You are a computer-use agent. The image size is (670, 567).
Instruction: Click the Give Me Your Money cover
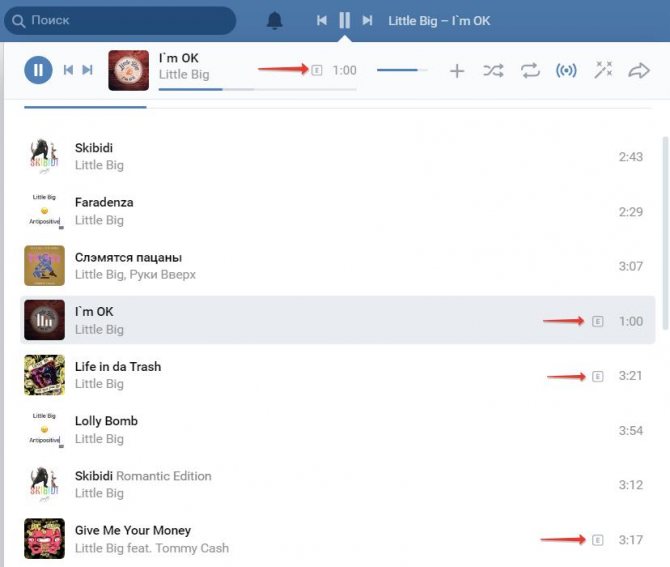click(x=44, y=539)
